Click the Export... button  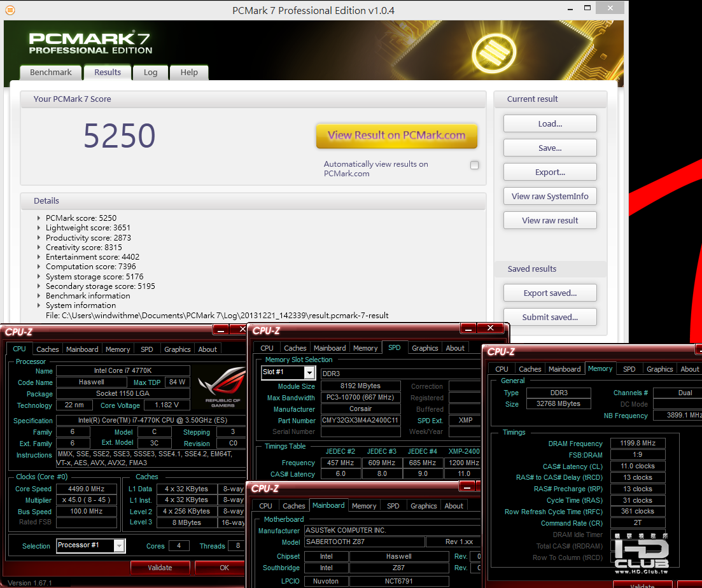(550, 172)
